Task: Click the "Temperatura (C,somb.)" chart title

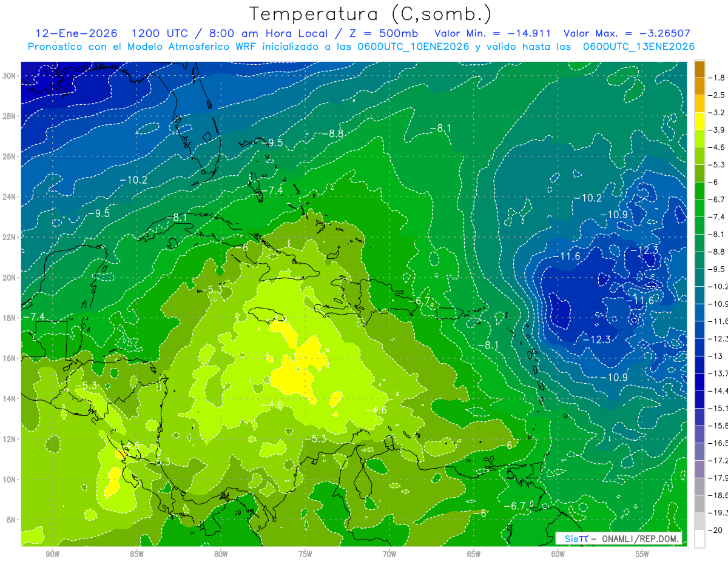Action: coord(371,15)
